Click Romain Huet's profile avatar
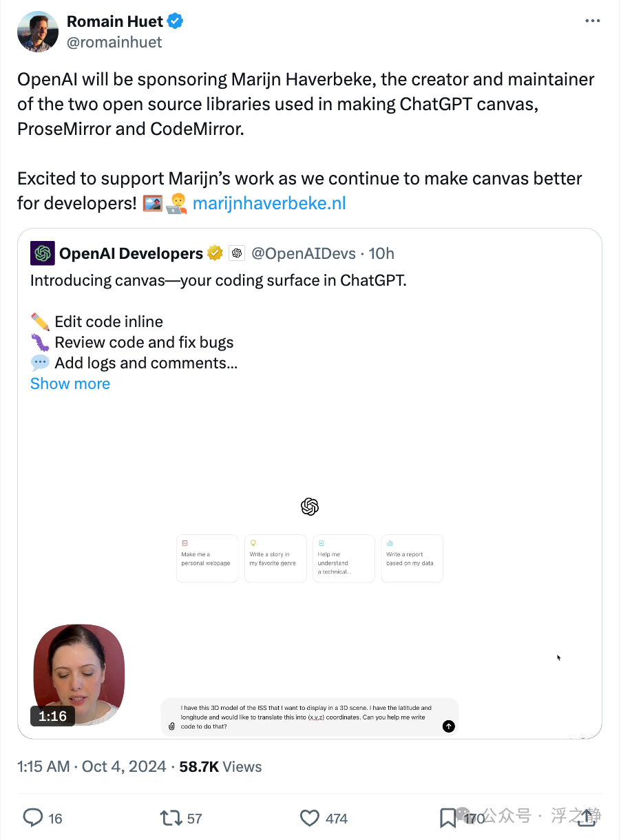Viewport: 621px width, 840px height. 37,32
